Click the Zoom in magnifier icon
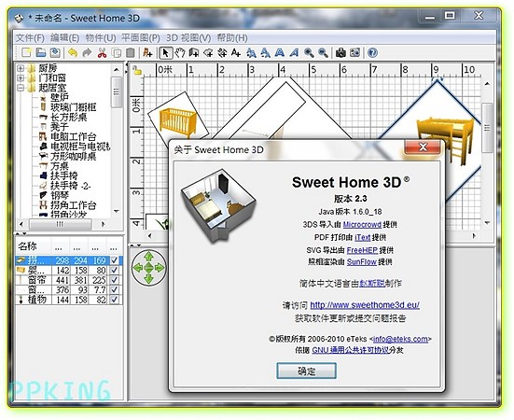 coord(309,52)
